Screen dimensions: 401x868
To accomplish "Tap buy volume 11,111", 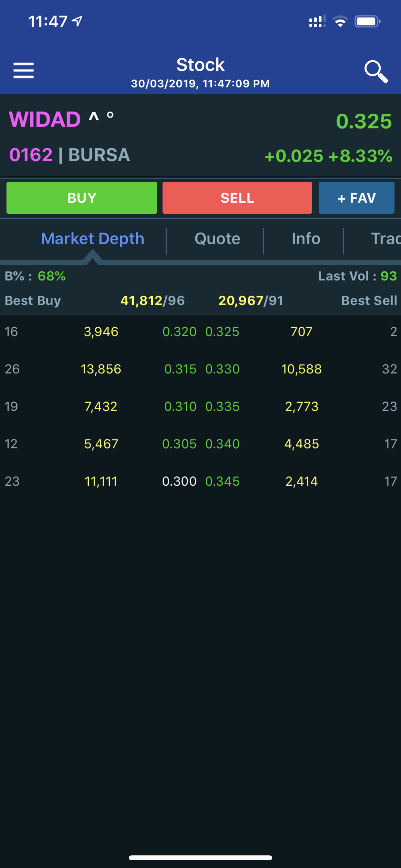I will click(101, 481).
